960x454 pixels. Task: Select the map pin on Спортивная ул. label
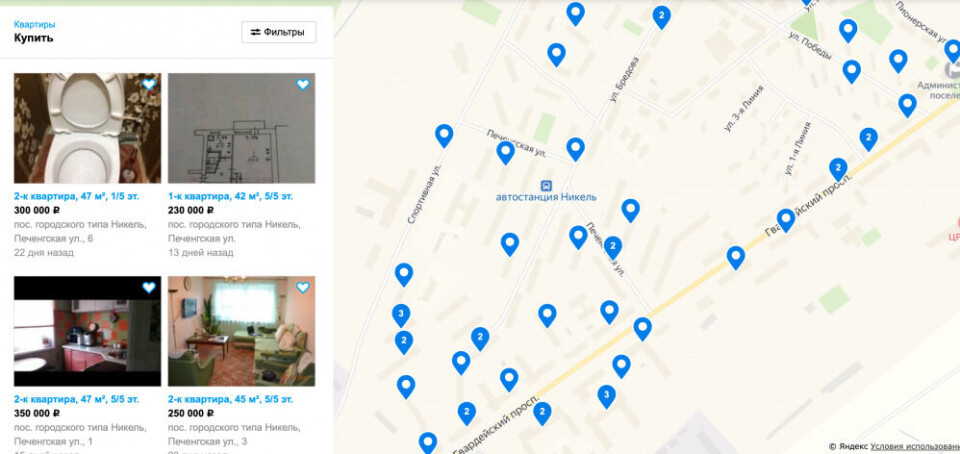(444, 135)
